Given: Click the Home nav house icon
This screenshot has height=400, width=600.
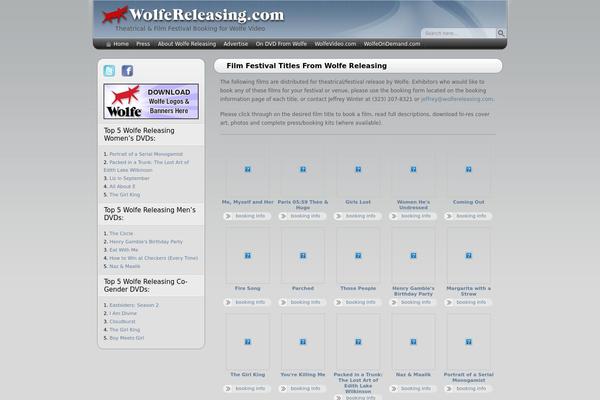Looking at the screenshot, I should click(x=108, y=44).
